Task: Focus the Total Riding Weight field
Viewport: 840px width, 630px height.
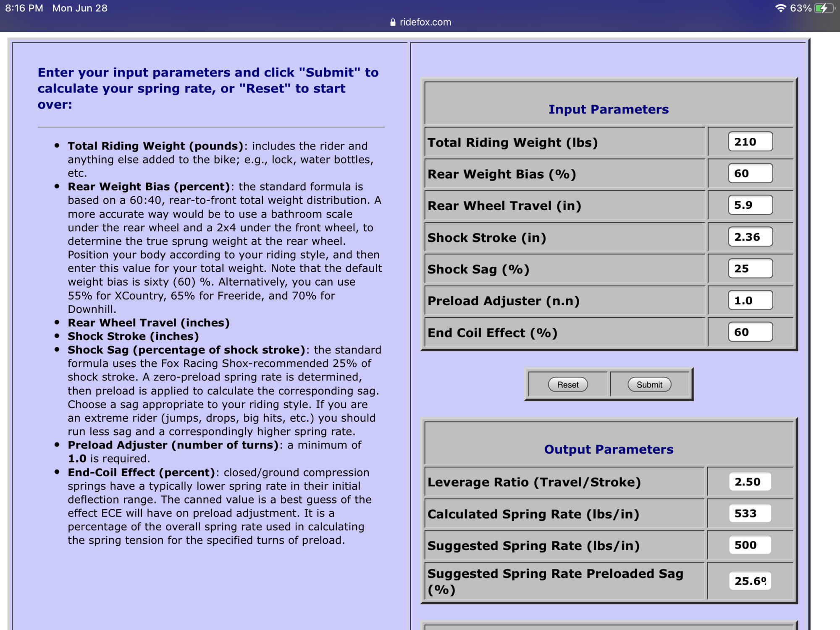Action: (750, 142)
